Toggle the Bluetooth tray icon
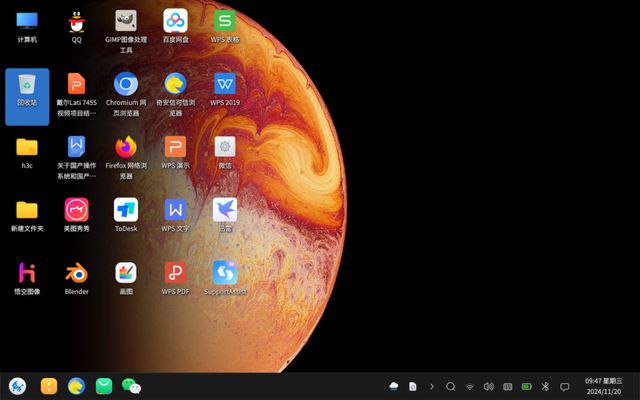Viewport: 640px width, 400px height. (x=545, y=386)
